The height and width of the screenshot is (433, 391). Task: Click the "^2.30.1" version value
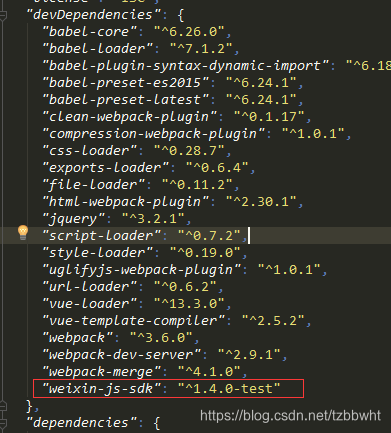(x=261, y=202)
